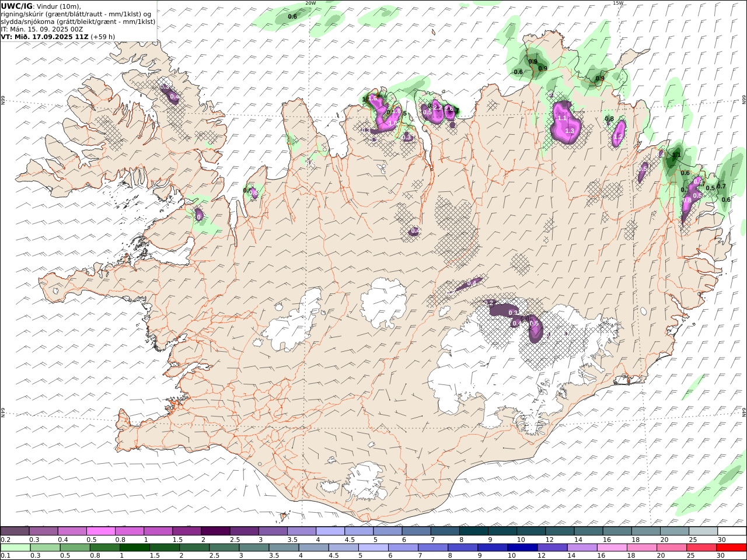
Task: Click the red-pink 25 swatch in bottom legend
Action: (701, 548)
